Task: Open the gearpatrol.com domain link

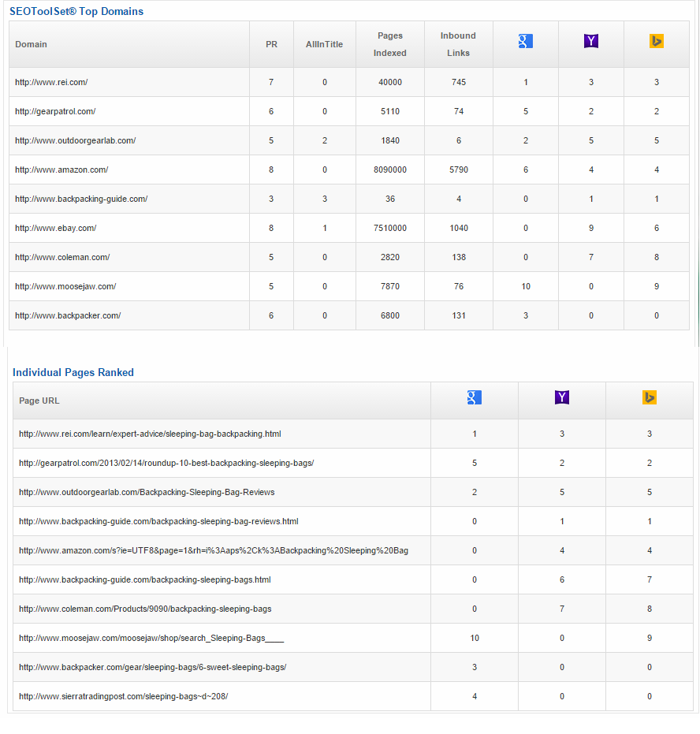Action: (x=55, y=111)
